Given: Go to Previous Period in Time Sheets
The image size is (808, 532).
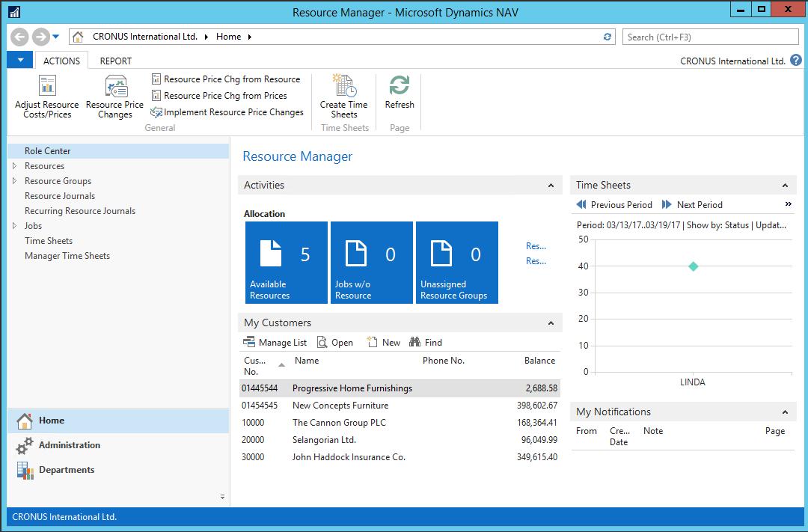Looking at the screenshot, I should tap(613, 205).
